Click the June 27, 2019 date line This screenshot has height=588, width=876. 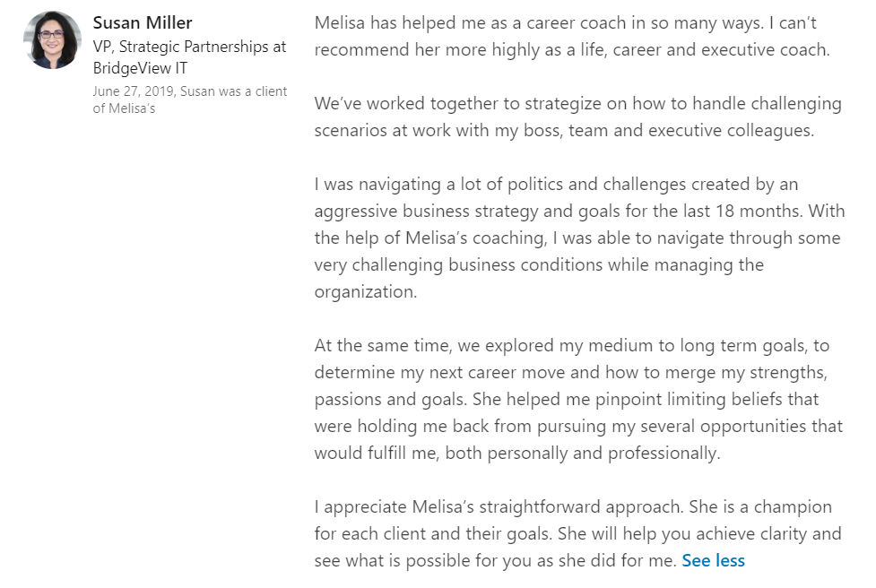pos(190,91)
